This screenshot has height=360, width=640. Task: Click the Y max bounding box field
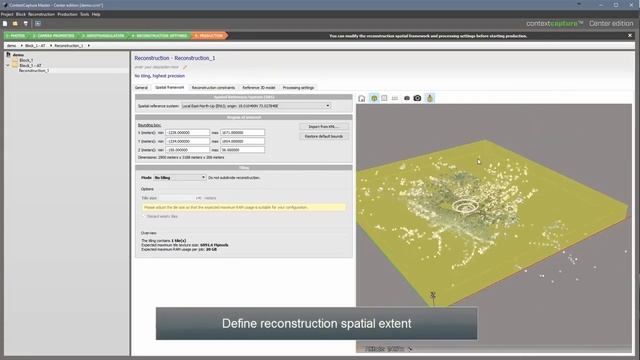click(x=242, y=141)
